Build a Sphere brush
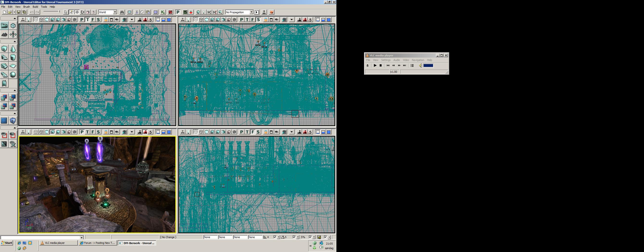Viewport: 644px width, 252px height. pos(13,75)
